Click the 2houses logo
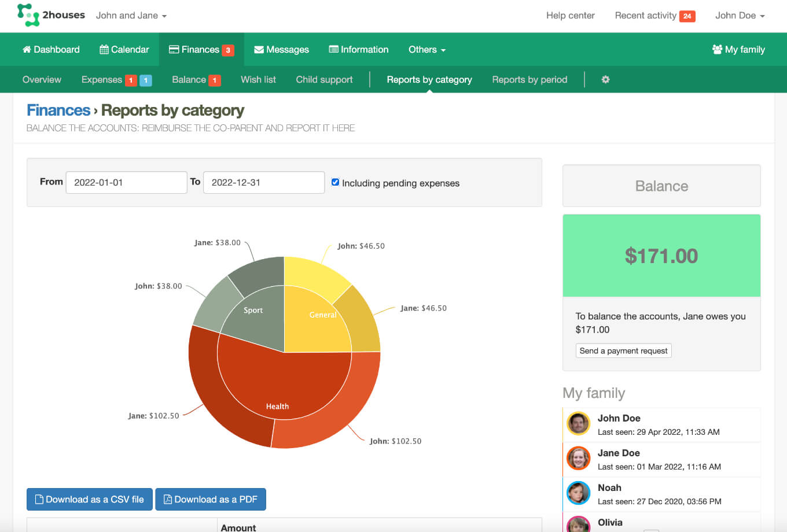 tap(51, 15)
